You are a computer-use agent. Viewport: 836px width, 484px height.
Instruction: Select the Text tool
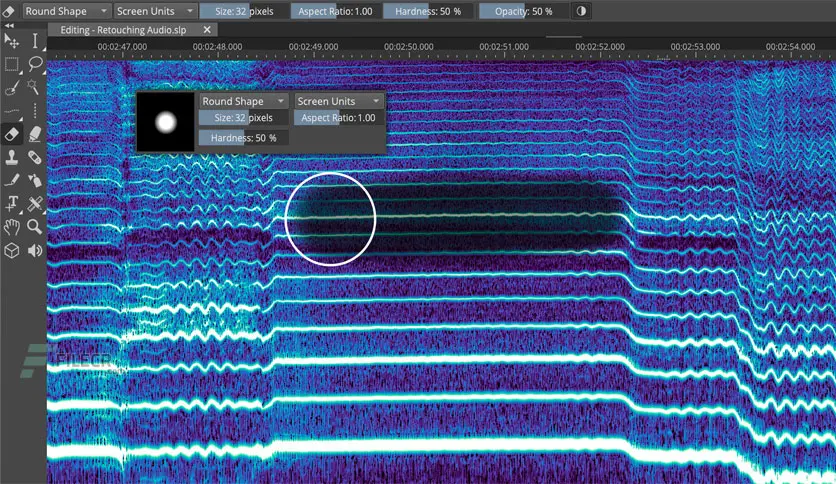[12, 203]
